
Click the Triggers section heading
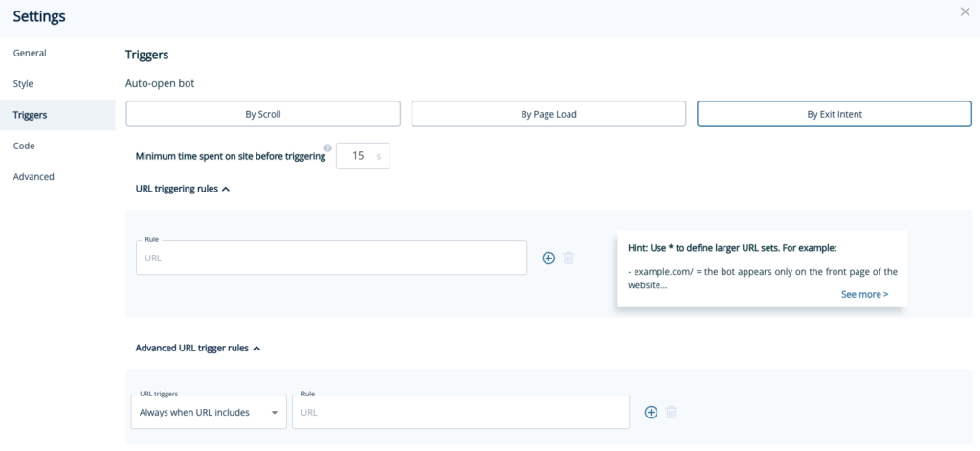146,55
